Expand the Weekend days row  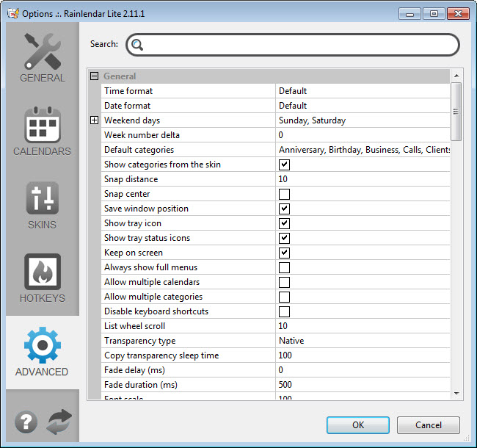tap(95, 120)
